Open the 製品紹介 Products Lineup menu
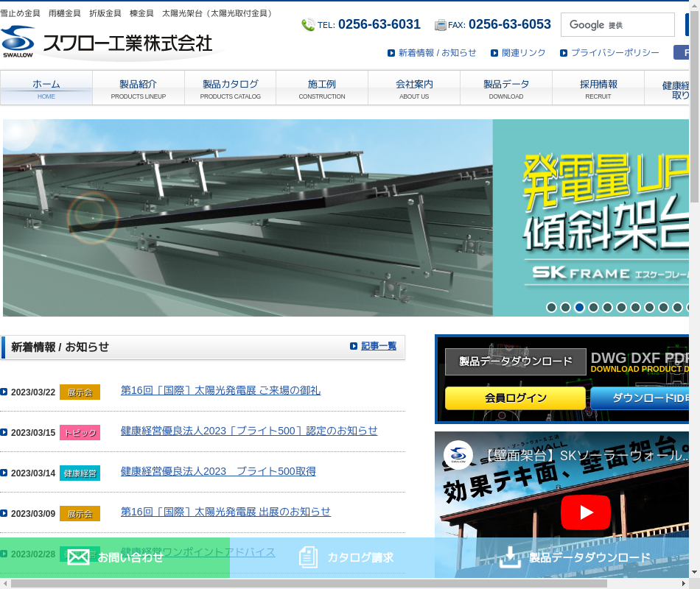This screenshot has height=589, width=700. [x=138, y=88]
